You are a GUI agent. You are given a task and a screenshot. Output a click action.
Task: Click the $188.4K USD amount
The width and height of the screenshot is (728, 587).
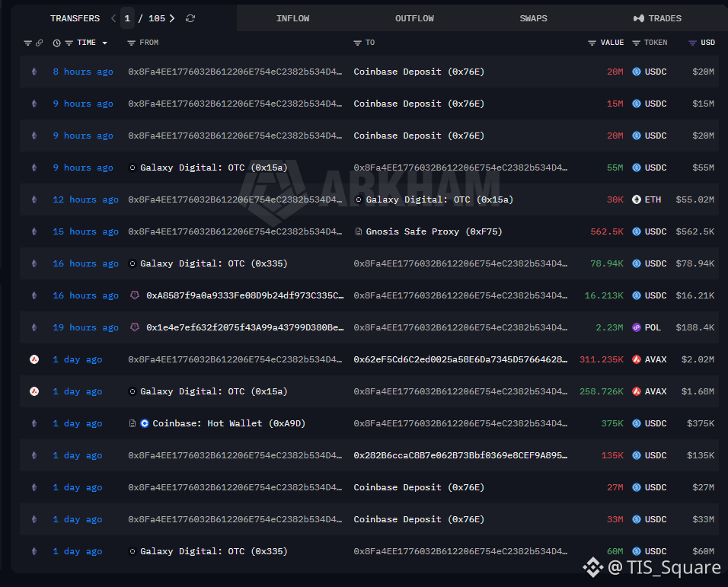[x=695, y=328]
